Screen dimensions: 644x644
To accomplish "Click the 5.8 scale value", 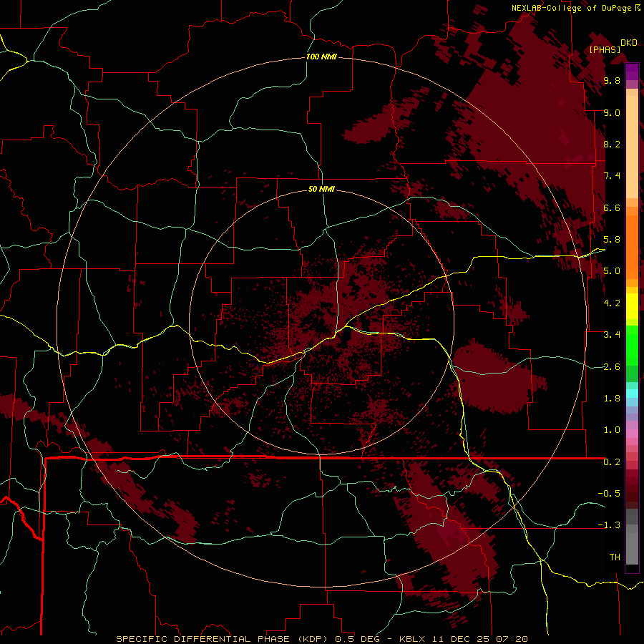I will tap(612, 240).
